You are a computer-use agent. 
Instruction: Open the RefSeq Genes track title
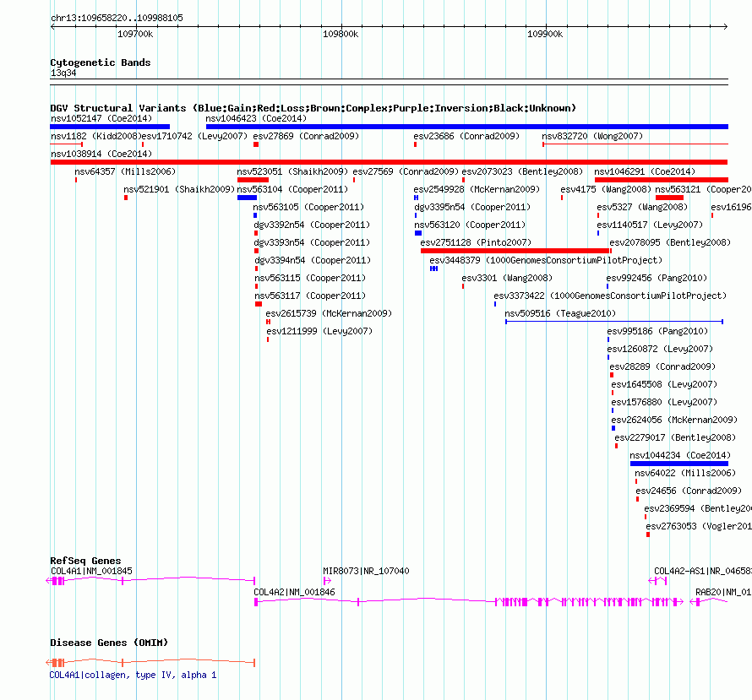(86, 561)
